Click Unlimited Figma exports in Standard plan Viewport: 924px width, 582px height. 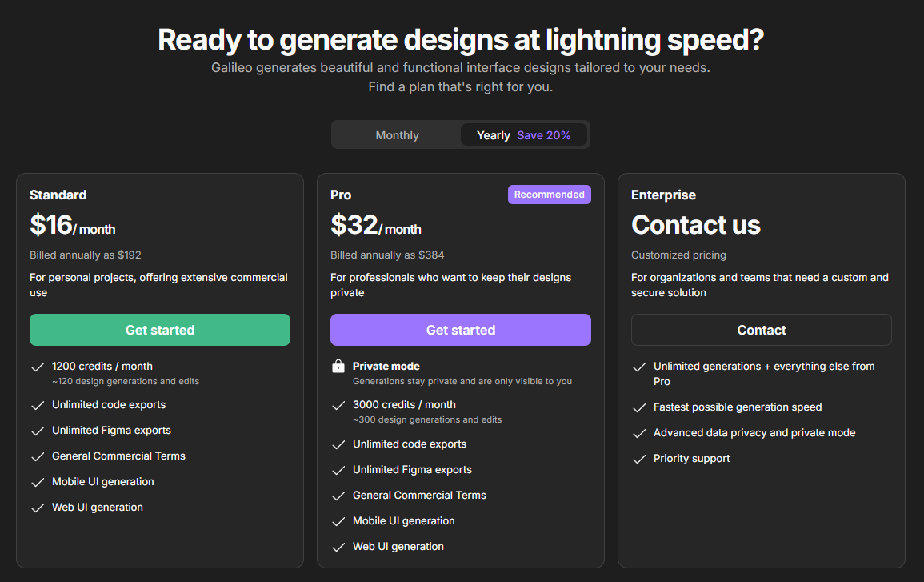coord(111,431)
